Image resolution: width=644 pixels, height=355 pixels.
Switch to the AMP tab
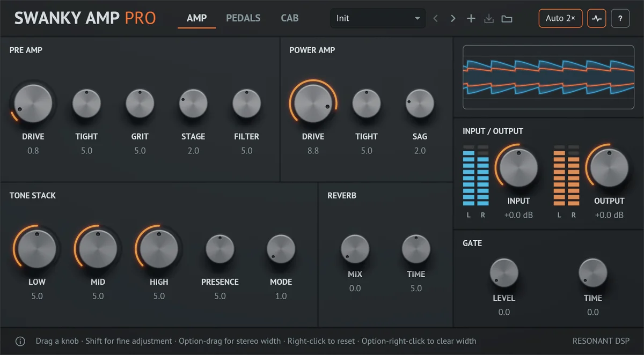pos(197,18)
